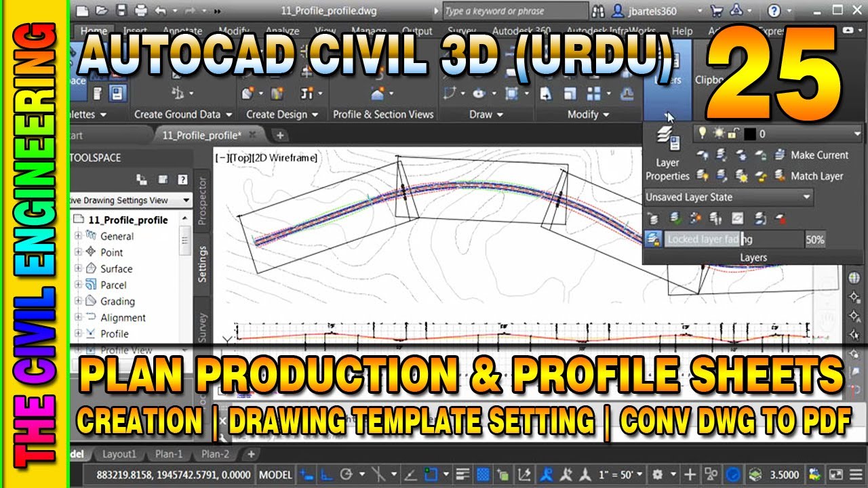Expand the Parcel tree node
The height and width of the screenshot is (488, 868).
pyautogui.click(x=78, y=285)
